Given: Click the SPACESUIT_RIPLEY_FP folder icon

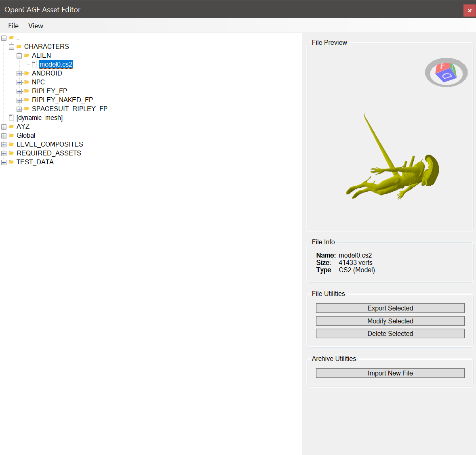Looking at the screenshot, I should click(x=27, y=109).
